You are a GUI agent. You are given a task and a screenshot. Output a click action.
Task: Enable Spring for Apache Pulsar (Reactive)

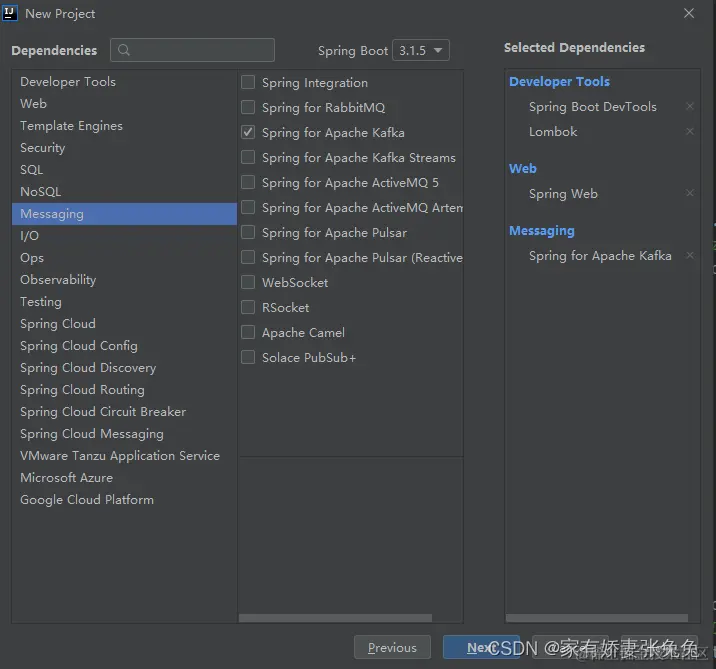(x=248, y=258)
